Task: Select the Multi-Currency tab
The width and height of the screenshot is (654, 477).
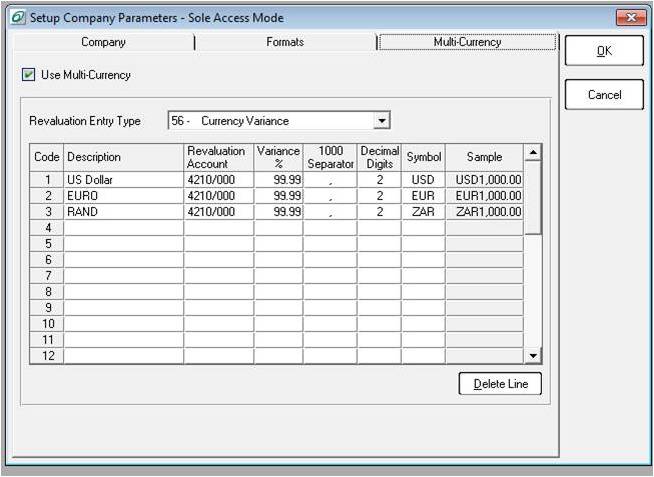Action: [467, 42]
